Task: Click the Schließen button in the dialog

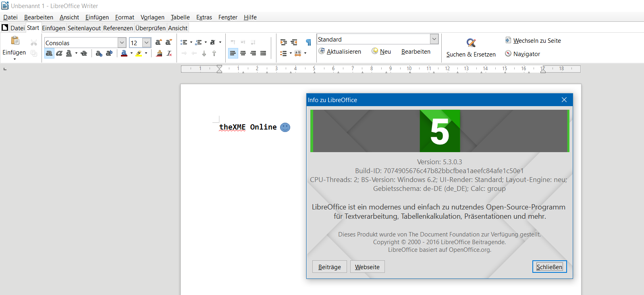Action: (549, 267)
